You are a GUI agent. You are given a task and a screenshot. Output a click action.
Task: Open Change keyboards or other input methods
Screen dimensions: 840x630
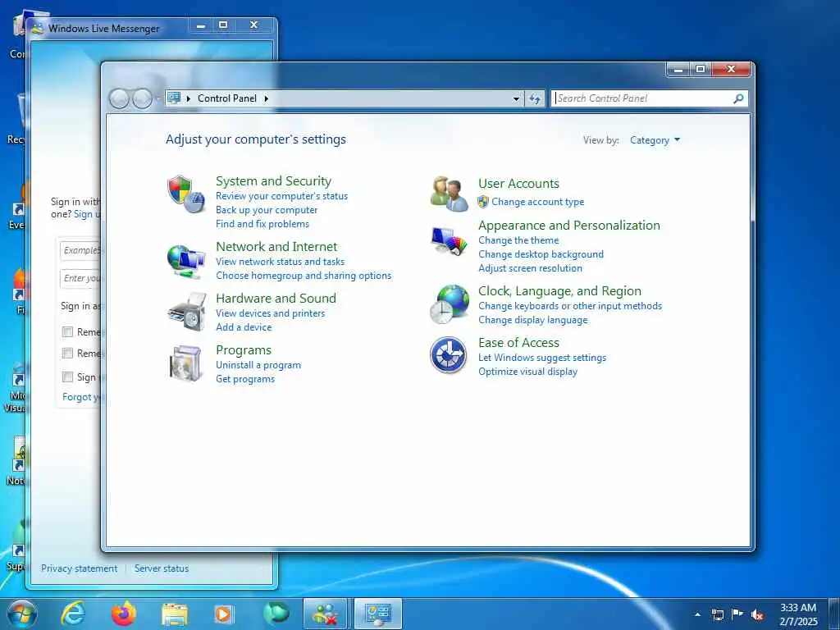tap(570, 307)
